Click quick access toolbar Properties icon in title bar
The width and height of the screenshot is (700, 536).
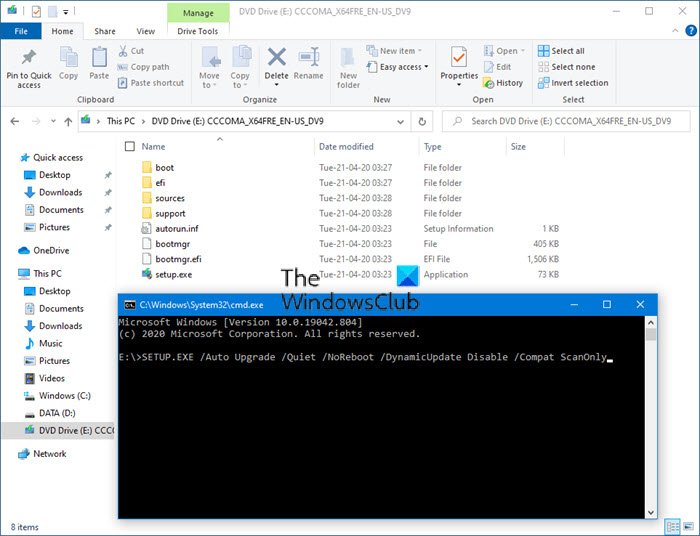click(36, 12)
